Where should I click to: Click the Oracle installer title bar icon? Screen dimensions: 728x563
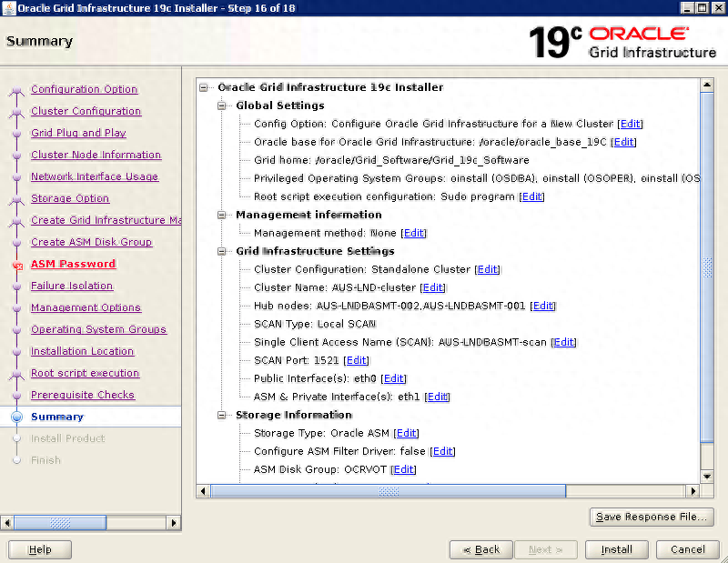pos(10,7)
